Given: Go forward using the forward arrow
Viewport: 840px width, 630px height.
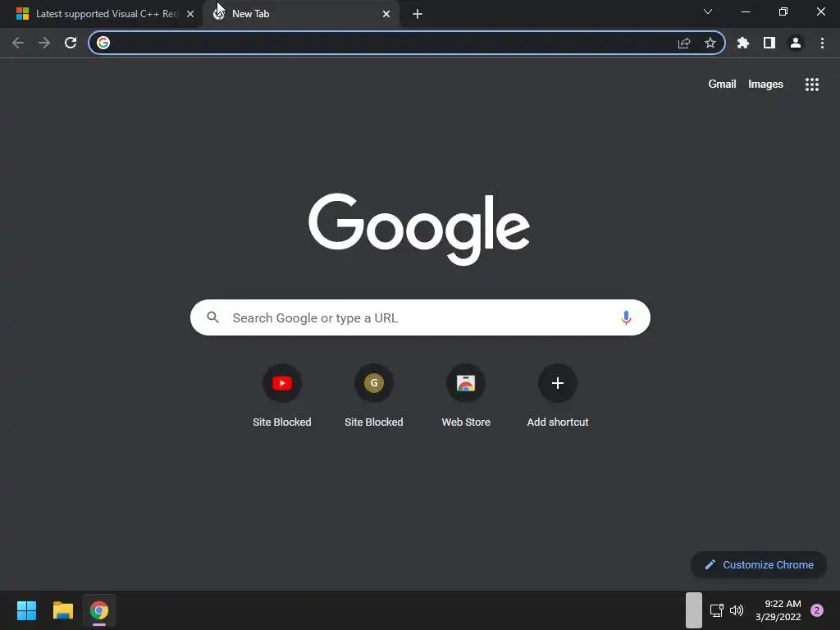Looking at the screenshot, I should pos(44,43).
